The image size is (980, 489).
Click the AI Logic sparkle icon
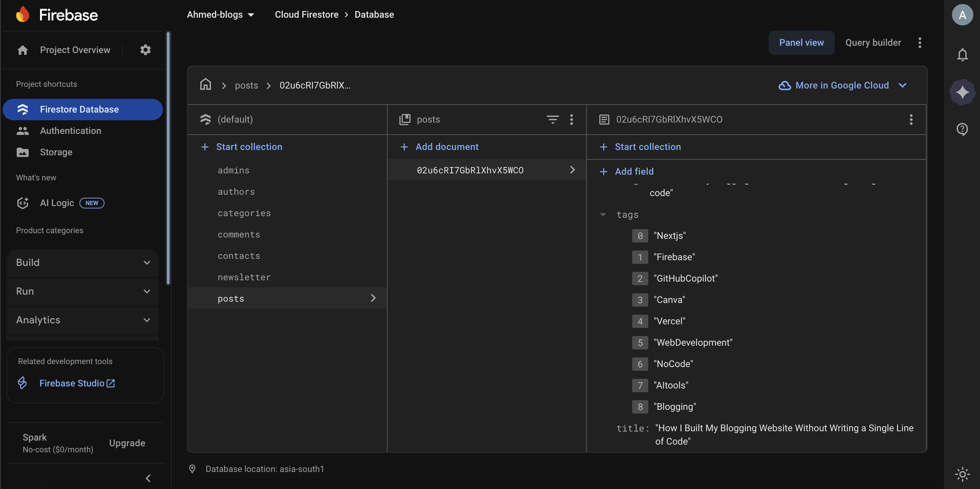click(23, 203)
